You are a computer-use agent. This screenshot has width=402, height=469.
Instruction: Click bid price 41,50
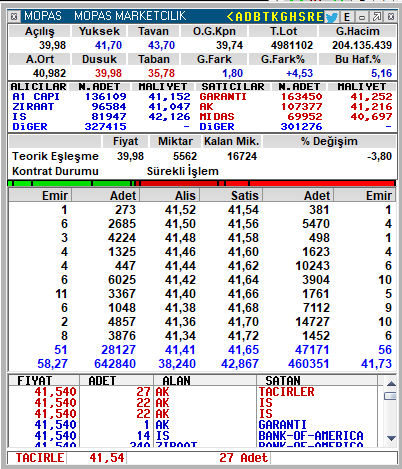pos(180,224)
